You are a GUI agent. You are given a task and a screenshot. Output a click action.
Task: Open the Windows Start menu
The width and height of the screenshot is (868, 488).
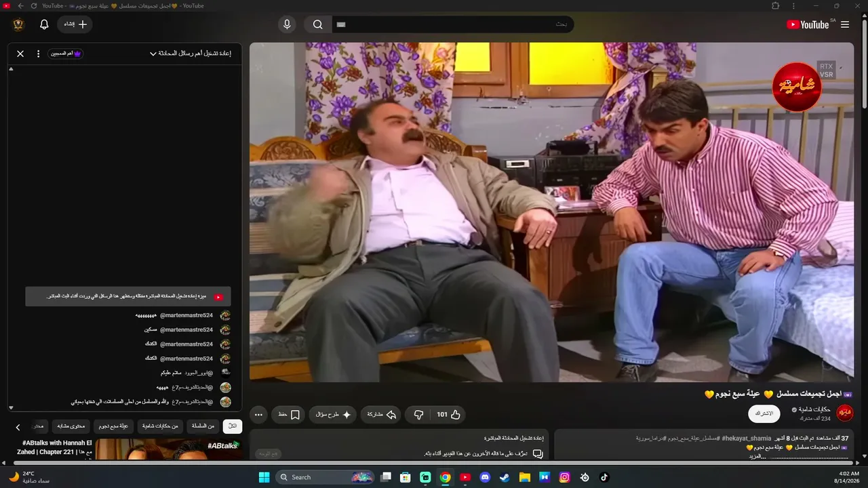tap(264, 477)
